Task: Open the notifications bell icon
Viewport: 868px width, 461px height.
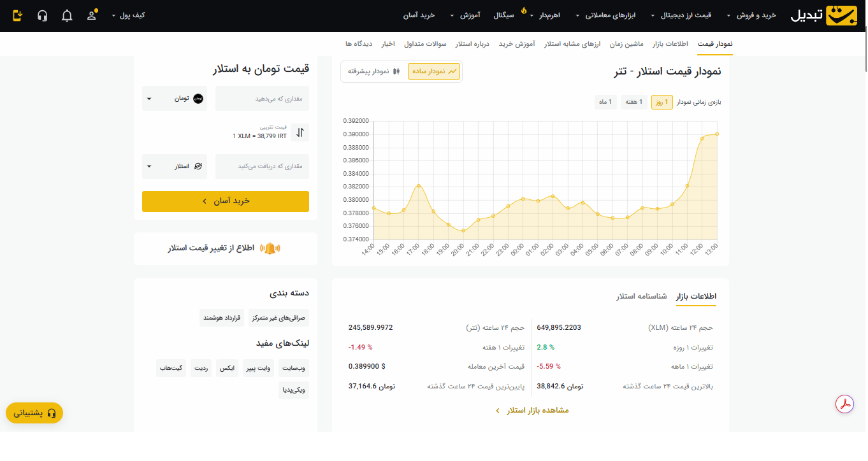Action: [x=67, y=15]
